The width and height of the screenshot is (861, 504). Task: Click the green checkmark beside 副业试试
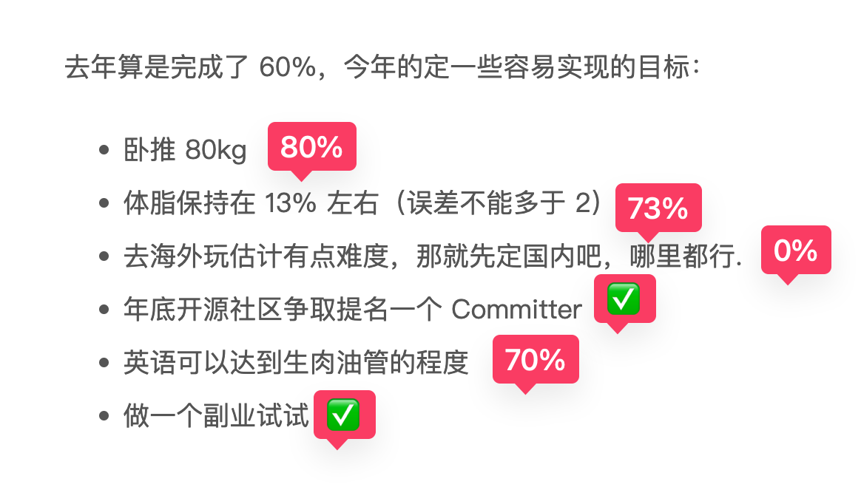(x=343, y=415)
